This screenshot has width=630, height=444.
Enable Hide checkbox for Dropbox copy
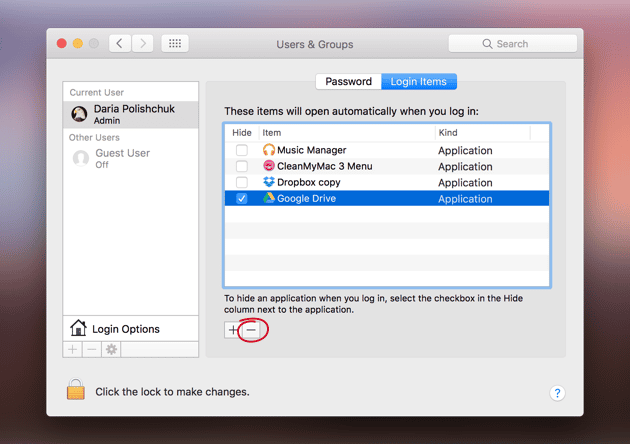tap(241, 182)
